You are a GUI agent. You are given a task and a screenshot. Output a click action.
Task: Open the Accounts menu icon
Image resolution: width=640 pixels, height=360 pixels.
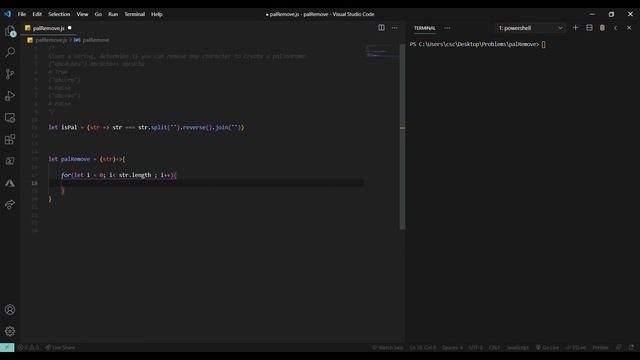[10, 309]
